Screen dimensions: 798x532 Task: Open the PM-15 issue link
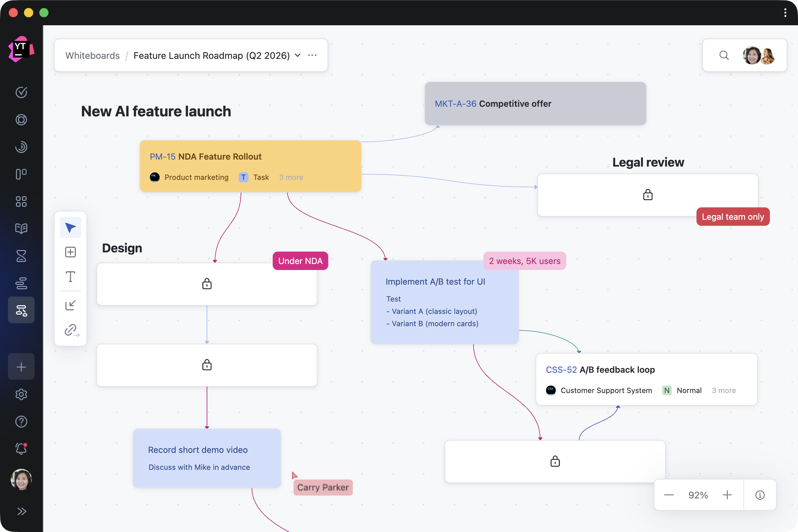(163, 156)
